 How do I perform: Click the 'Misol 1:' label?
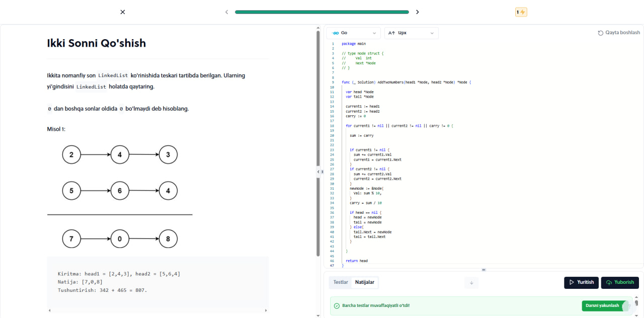point(56,129)
